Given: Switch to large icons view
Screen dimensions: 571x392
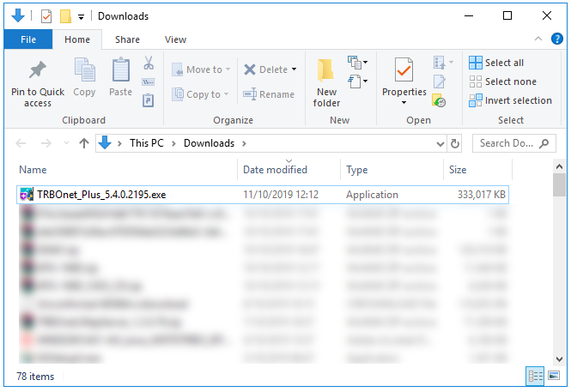Looking at the screenshot, I should [554, 376].
